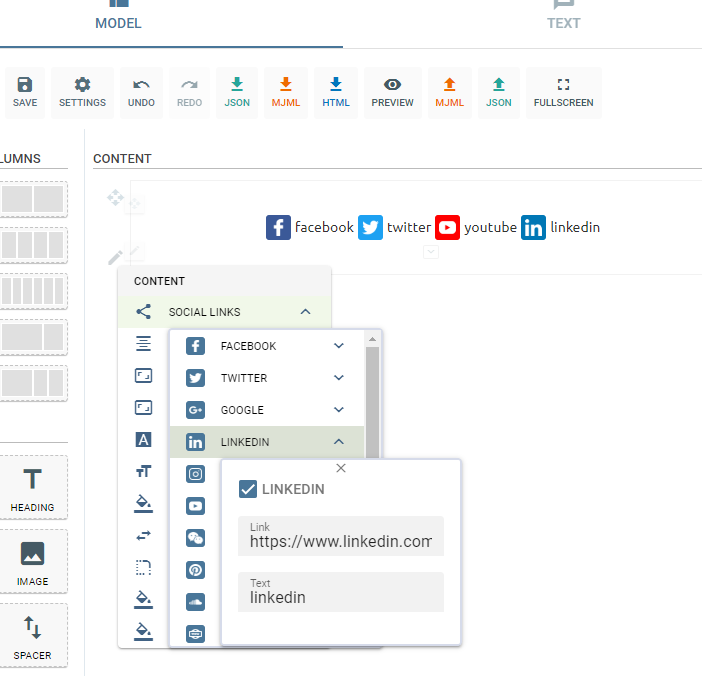Add a HEADING block
This screenshot has height=676, width=702.
(x=33, y=488)
